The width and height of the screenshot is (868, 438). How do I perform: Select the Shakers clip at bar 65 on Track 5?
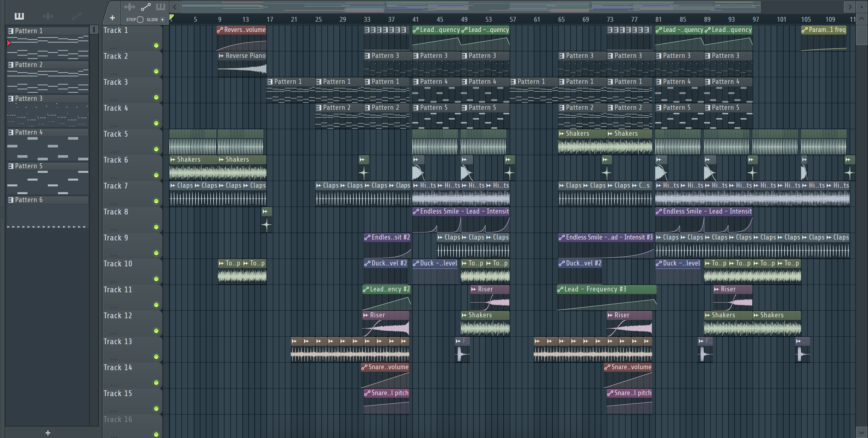tap(582, 142)
